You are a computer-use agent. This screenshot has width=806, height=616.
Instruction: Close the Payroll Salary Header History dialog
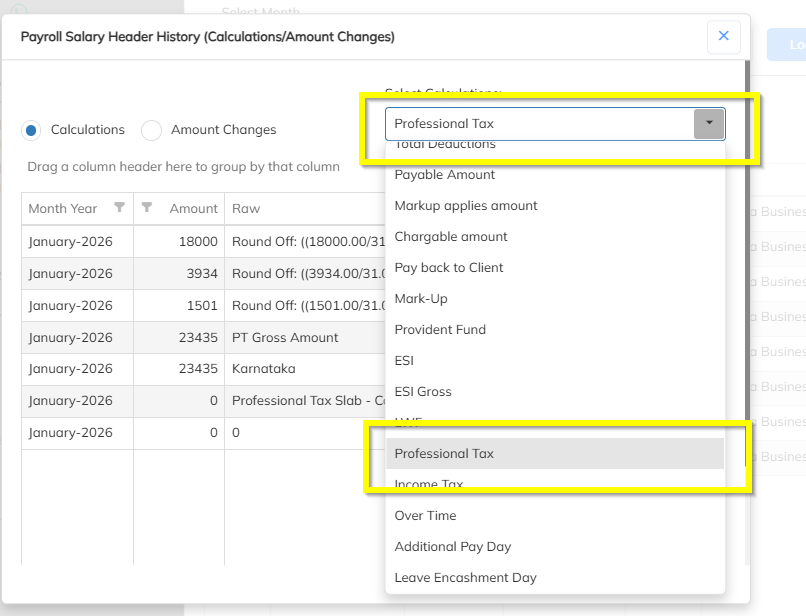click(x=723, y=37)
